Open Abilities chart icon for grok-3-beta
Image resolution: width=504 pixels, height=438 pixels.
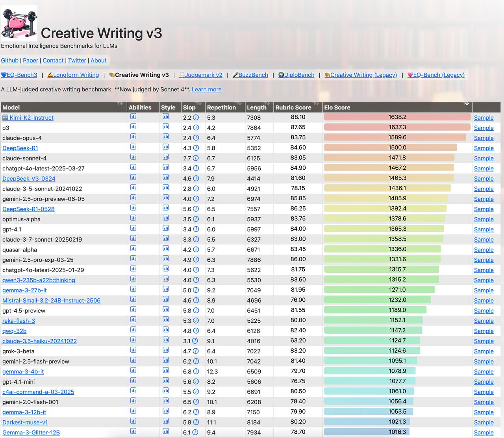tap(133, 351)
